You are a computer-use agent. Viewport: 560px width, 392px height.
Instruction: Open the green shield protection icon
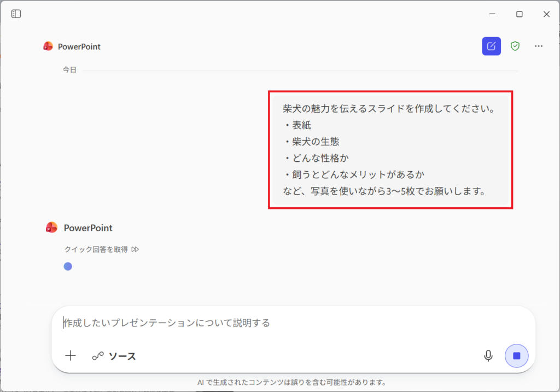[x=515, y=46]
